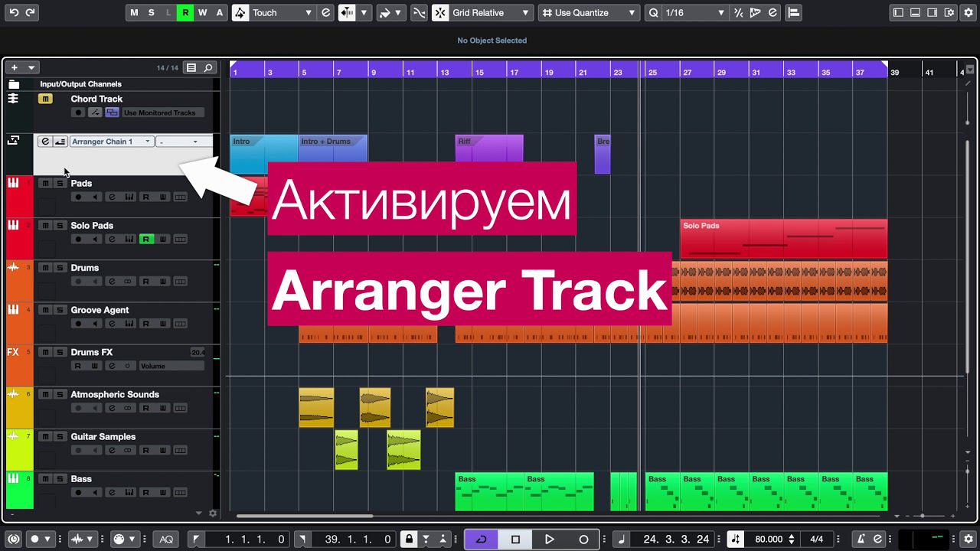Click the Add Track plus button
The width and height of the screenshot is (980, 551).
click(14, 67)
